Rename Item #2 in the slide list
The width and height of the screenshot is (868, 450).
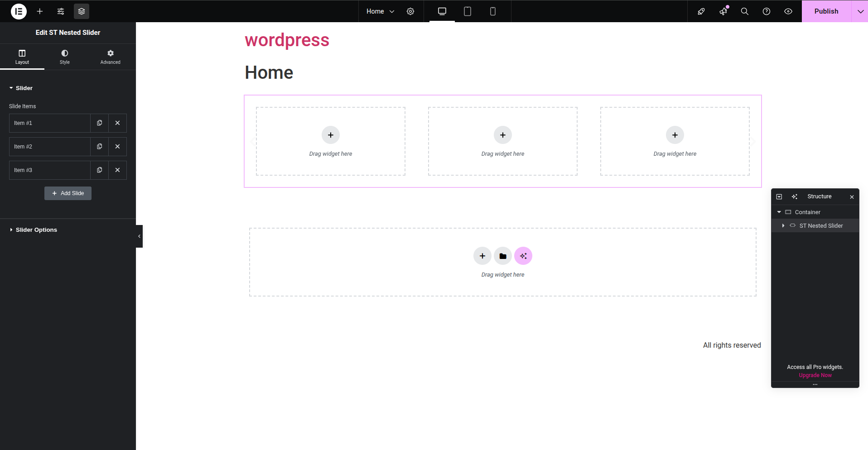(x=45, y=146)
